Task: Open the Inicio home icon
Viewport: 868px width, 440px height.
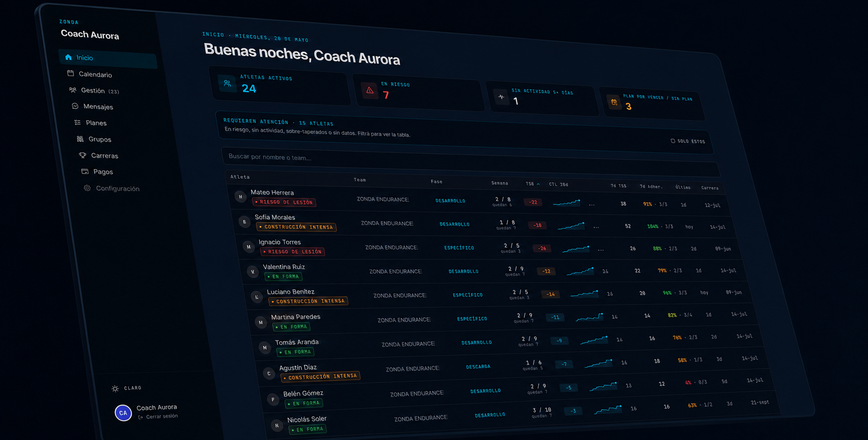Action: (x=69, y=57)
